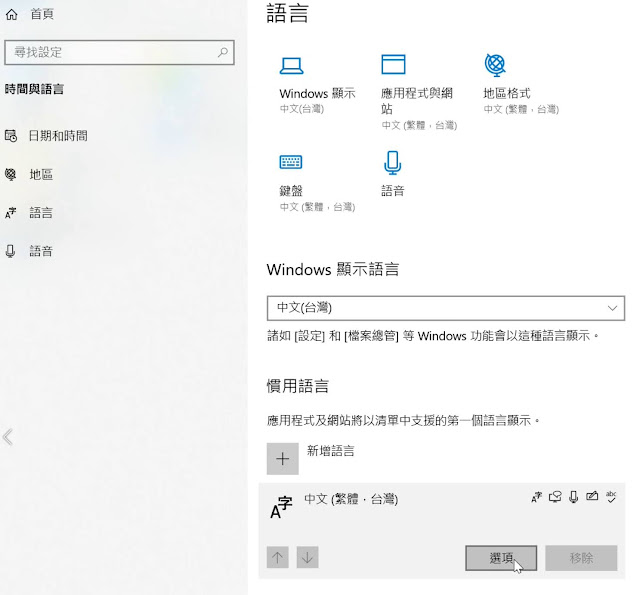Click the text describing 設定 and 檔案總管 language
This screenshot has height=595, width=640.
433,336
